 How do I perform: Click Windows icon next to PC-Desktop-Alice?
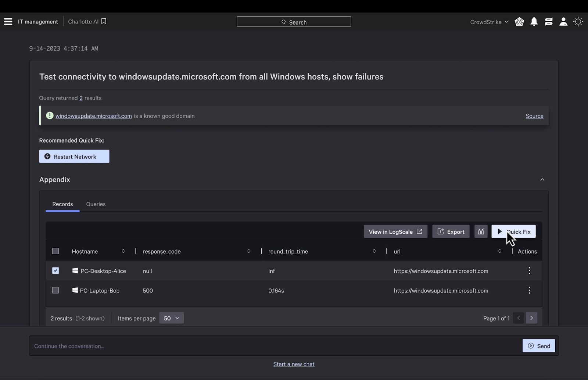[75, 270]
